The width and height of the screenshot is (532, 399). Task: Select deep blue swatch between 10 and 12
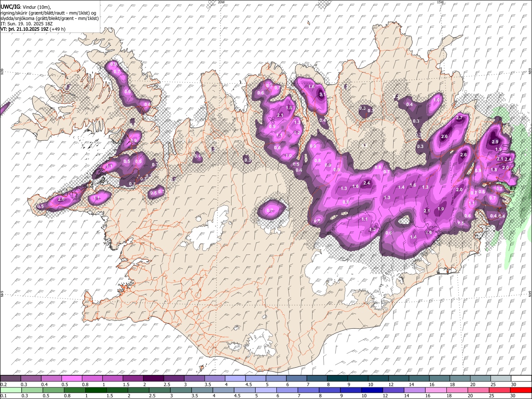(372, 390)
